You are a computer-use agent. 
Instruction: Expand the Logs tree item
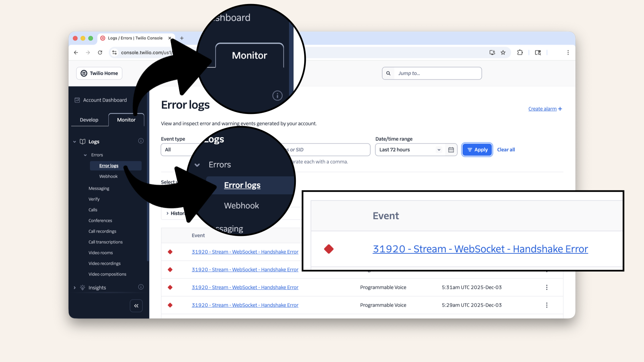click(74, 141)
